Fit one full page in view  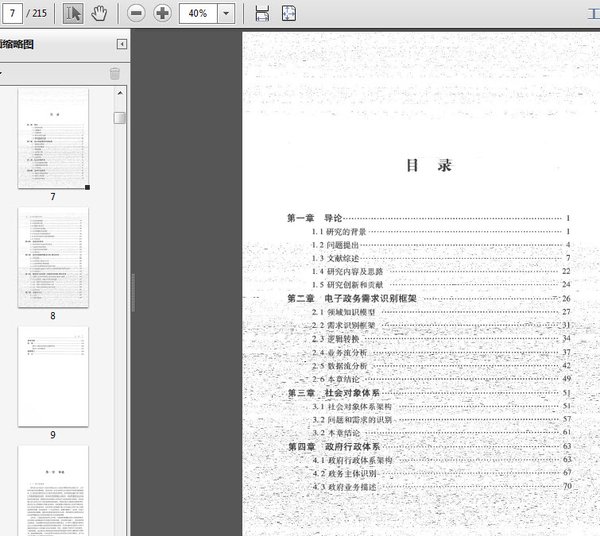pyautogui.click(x=289, y=13)
